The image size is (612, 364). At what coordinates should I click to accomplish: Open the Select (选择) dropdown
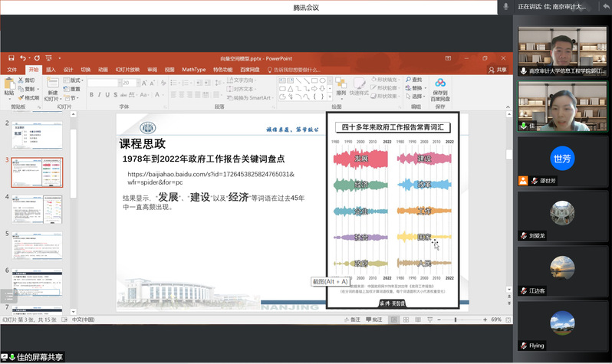pos(416,97)
